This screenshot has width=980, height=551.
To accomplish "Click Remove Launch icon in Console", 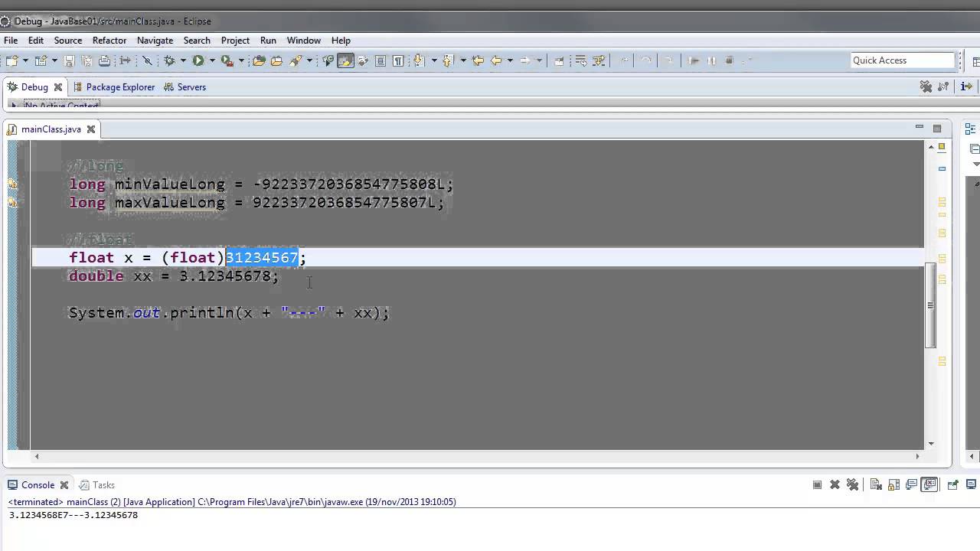I will [835, 484].
